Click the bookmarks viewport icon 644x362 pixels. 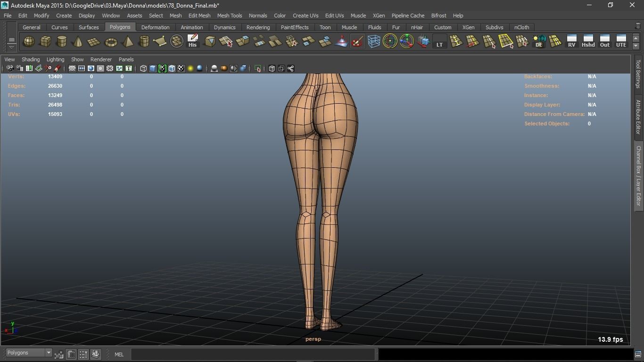29,69
